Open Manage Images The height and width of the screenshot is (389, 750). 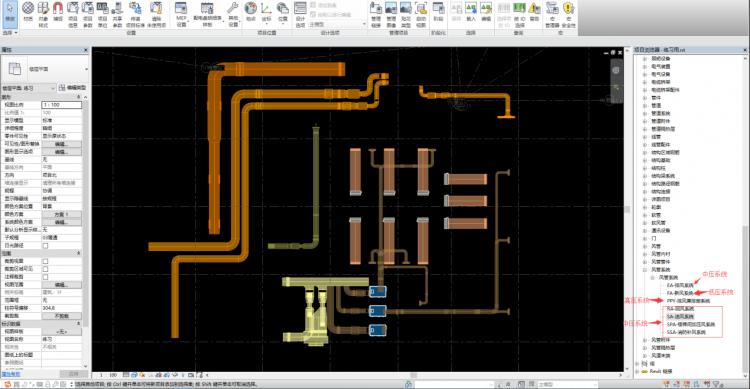click(391, 14)
